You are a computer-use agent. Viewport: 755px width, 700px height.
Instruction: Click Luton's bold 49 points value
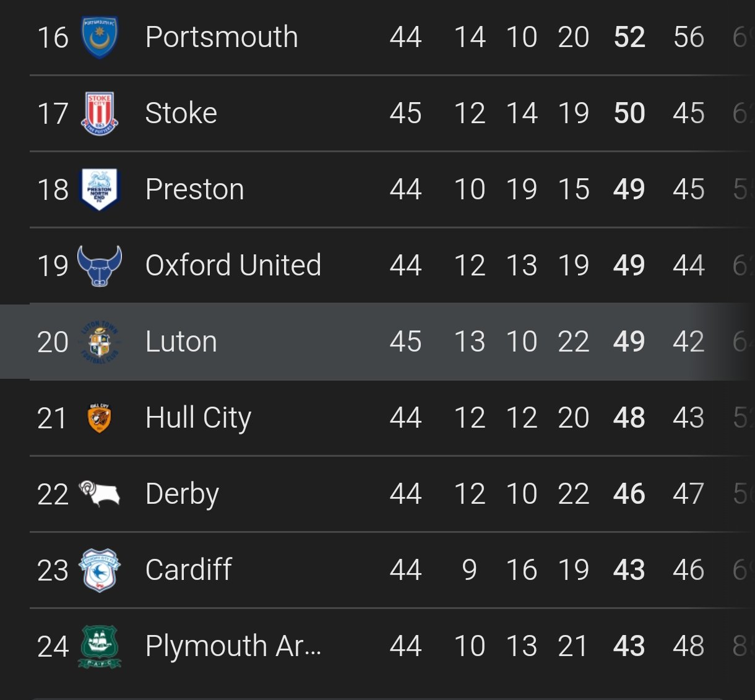(x=629, y=342)
